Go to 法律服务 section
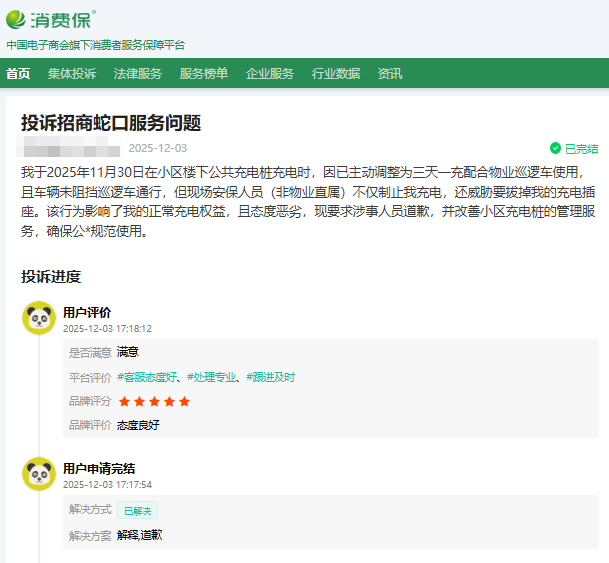Viewport: 609px width, 563px height. [138, 73]
